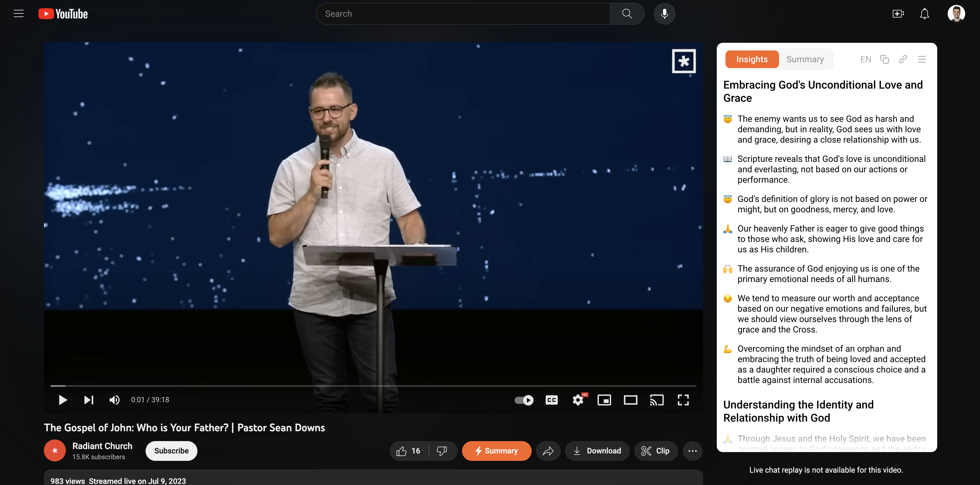Click the 0:01 / 39:18 time display
Viewport: 980px width, 485px height.
point(150,400)
